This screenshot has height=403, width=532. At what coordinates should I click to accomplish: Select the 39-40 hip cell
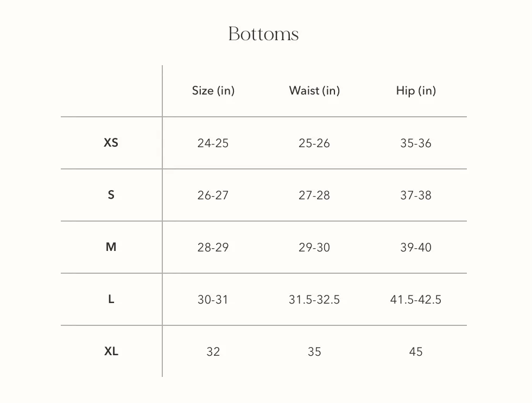pyautogui.click(x=416, y=248)
